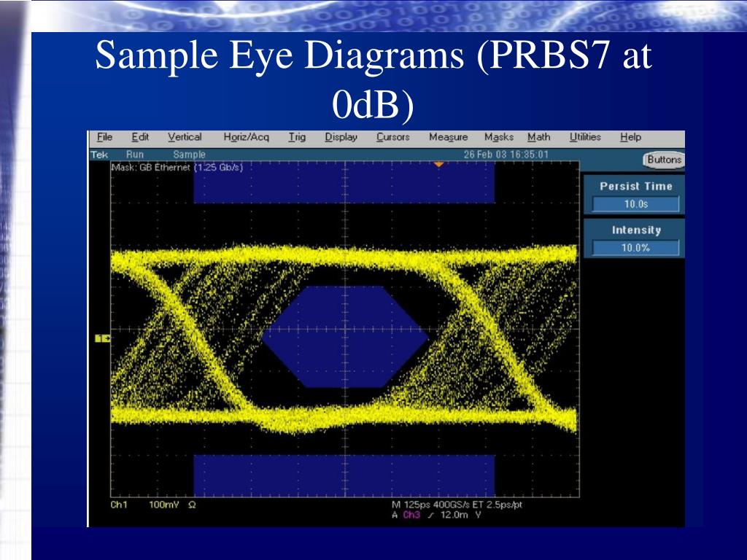The image size is (747, 560).
Task: Click the 12.0mV trigger level readout
Action: 460,516
